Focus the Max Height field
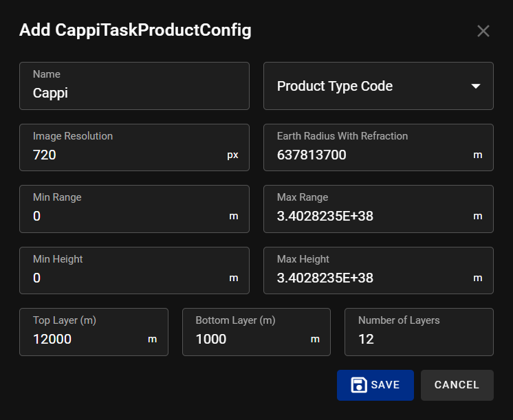513x420 pixels. 371,278
